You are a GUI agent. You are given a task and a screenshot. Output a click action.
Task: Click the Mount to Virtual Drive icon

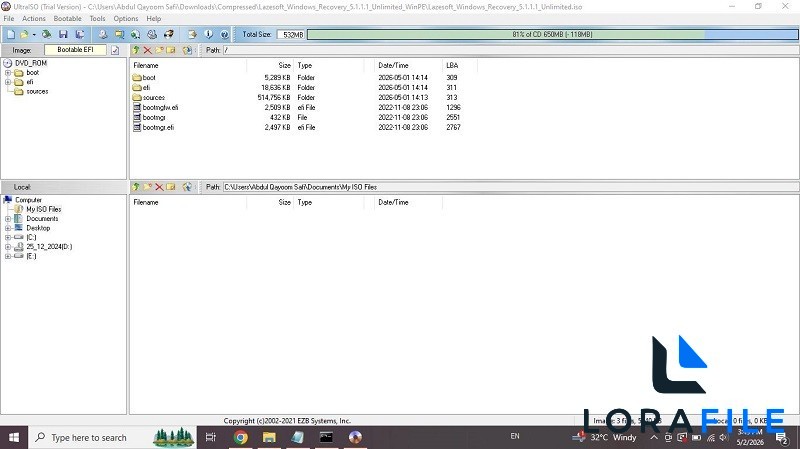[x=152, y=34]
